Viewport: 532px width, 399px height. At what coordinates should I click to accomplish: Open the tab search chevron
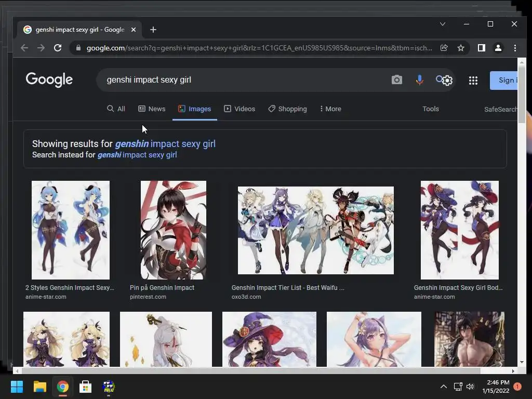(x=443, y=24)
